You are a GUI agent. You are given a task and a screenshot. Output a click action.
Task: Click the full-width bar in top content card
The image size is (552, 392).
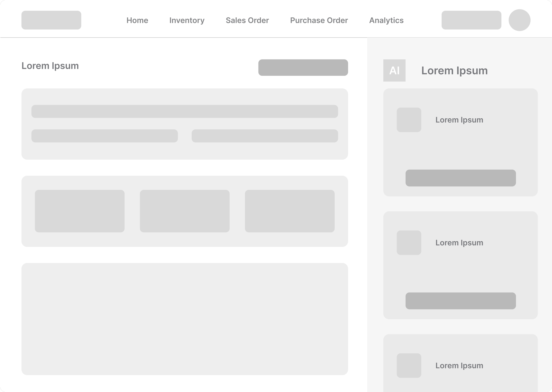(x=185, y=111)
